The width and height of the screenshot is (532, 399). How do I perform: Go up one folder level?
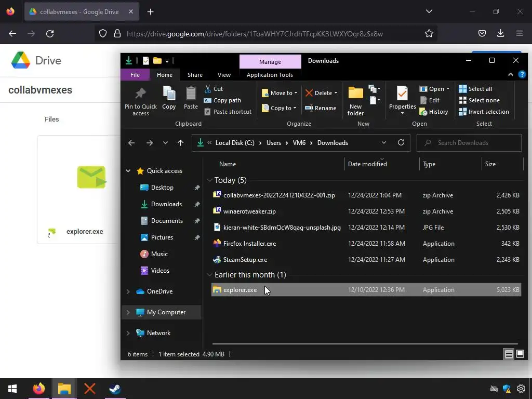(x=180, y=143)
